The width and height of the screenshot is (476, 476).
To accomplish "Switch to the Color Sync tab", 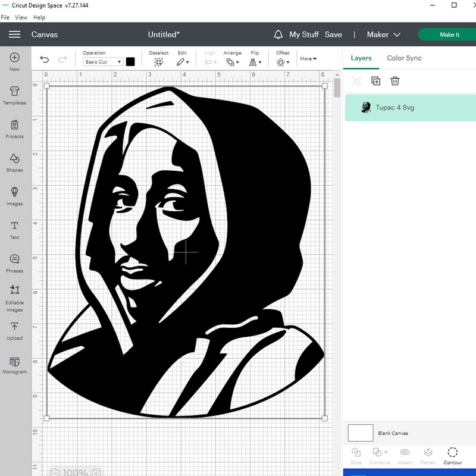I will [x=404, y=58].
